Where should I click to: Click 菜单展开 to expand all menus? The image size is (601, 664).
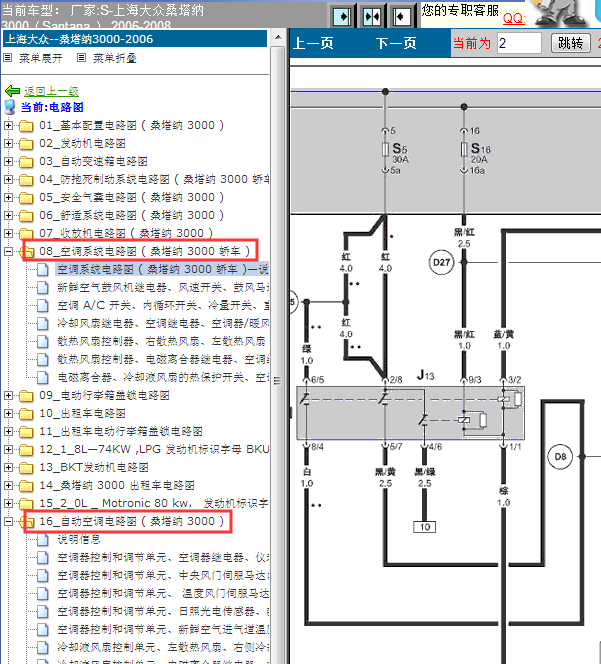(41, 58)
